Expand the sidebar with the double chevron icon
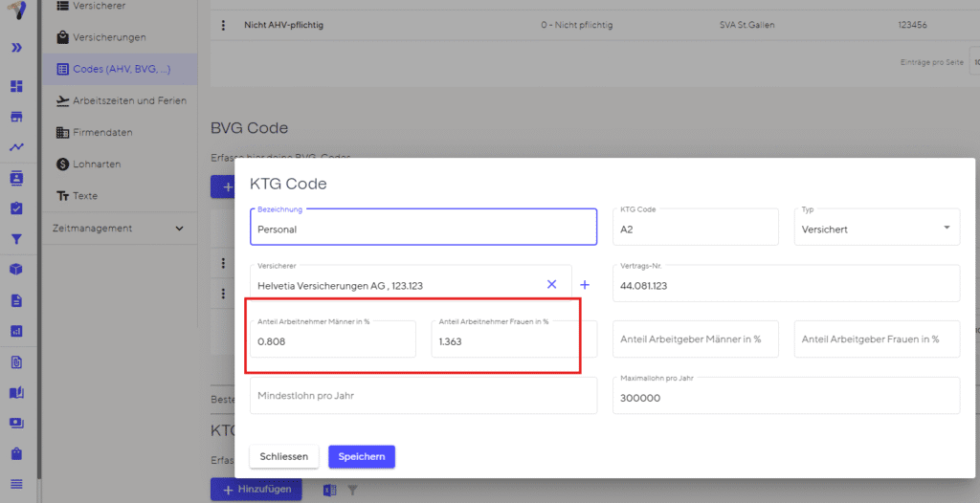This screenshot has height=503, width=980. tap(16, 47)
